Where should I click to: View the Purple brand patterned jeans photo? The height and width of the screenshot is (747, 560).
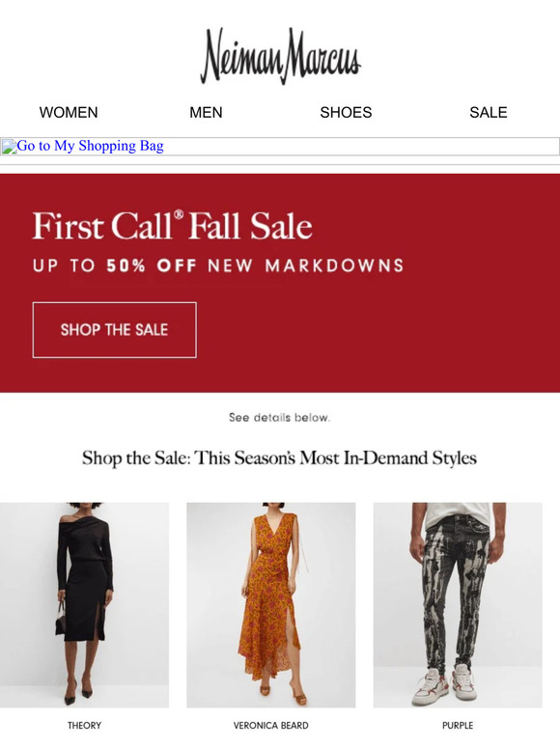[458, 604]
